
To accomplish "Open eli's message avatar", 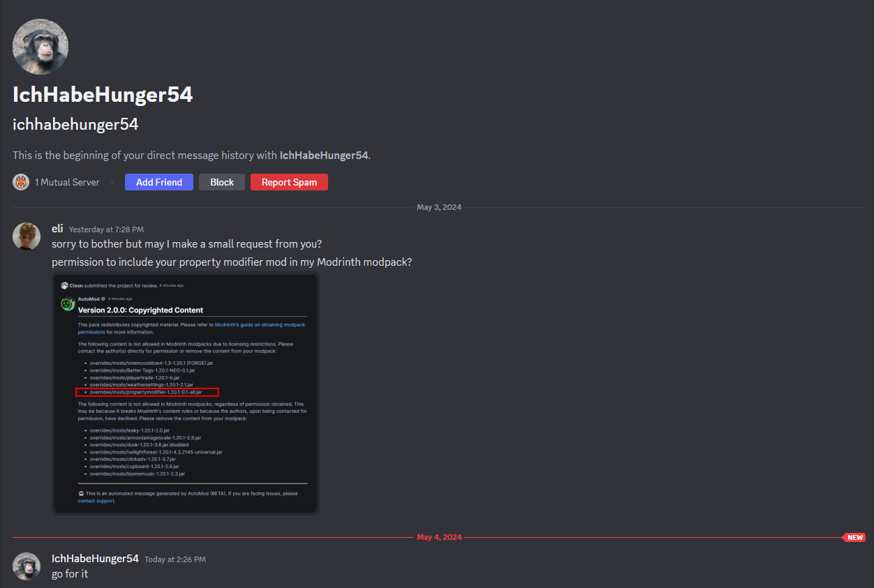I will [x=27, y=236].
